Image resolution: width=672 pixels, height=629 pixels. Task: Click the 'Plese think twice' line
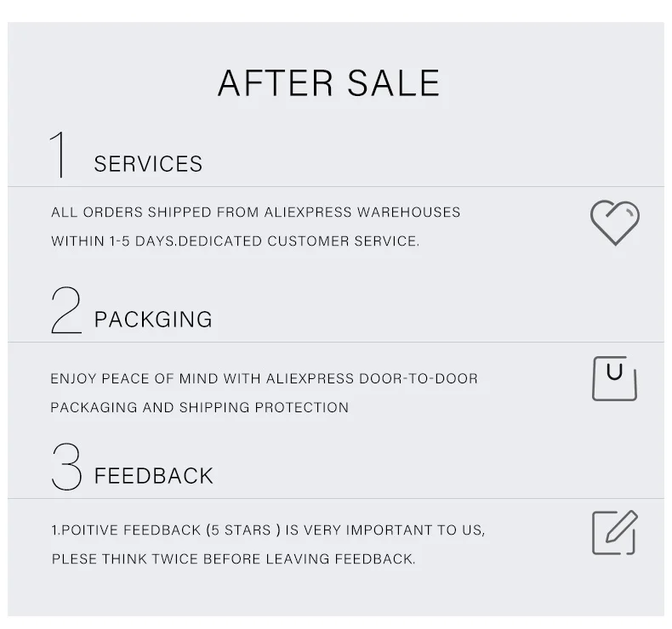[234, 558]
